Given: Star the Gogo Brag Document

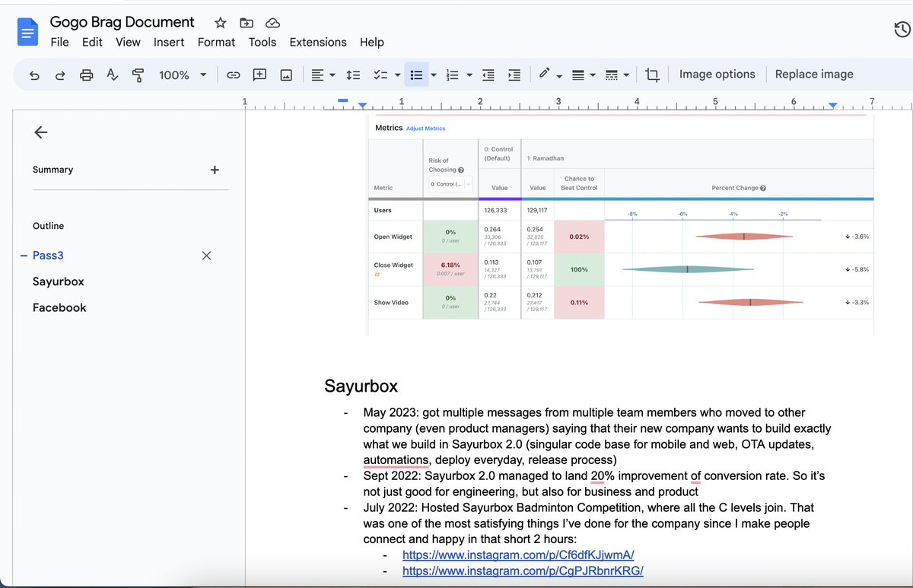Looking at the screenshot, I should coord(220,23).
